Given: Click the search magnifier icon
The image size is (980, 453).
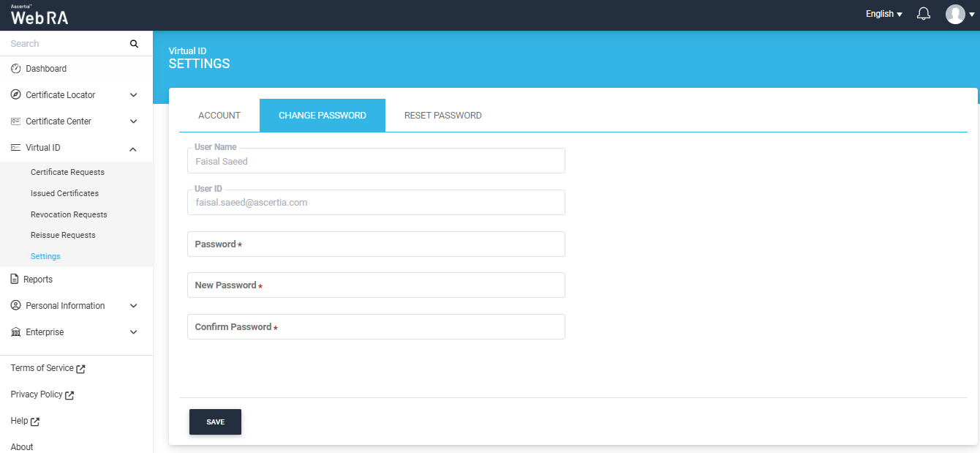Looking at the screenshot, I should coord(134,44).
